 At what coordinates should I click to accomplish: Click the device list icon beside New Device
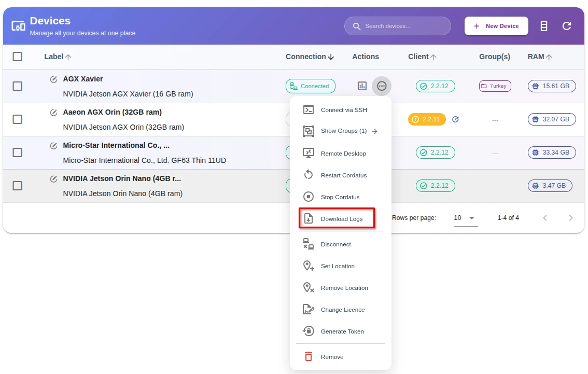[543, 25]
